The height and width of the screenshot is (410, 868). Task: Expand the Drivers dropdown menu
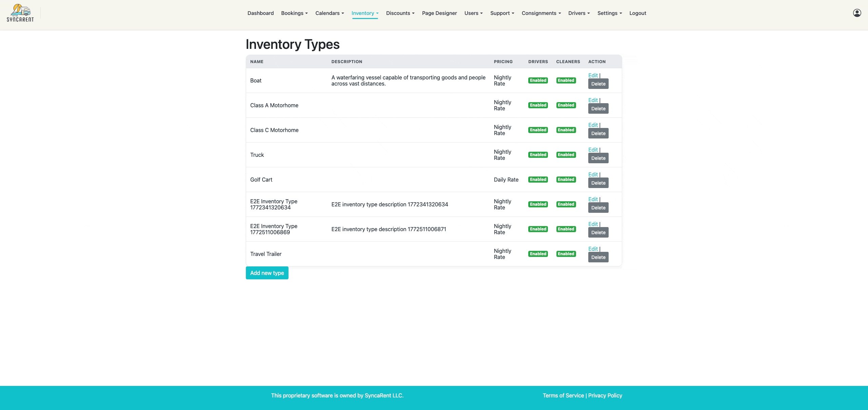579,13
